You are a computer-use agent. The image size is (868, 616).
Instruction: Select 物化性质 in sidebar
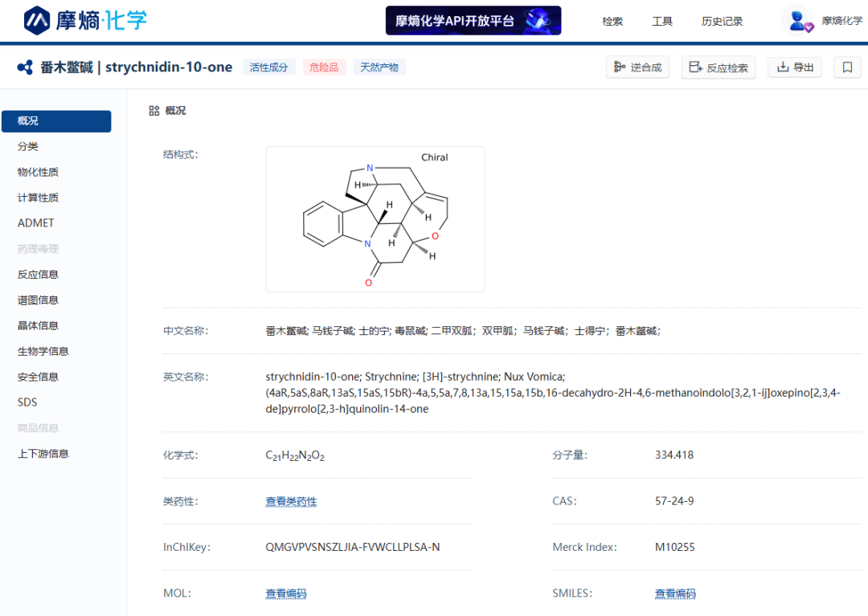coord(38,172)
